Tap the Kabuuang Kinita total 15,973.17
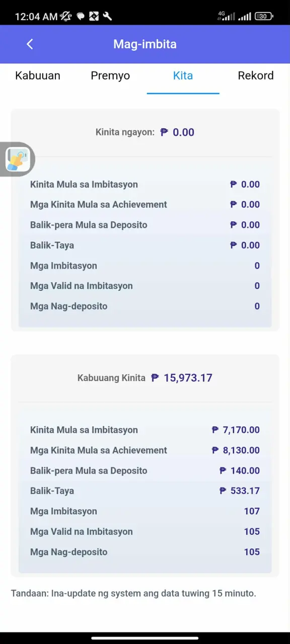The height and width of the screenshot is (644, 290). click(x=188, y=378)
